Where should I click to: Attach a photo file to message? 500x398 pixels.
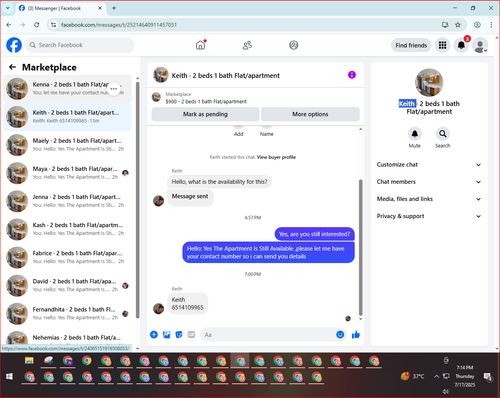pyautogui.click(x=166, y=335)
